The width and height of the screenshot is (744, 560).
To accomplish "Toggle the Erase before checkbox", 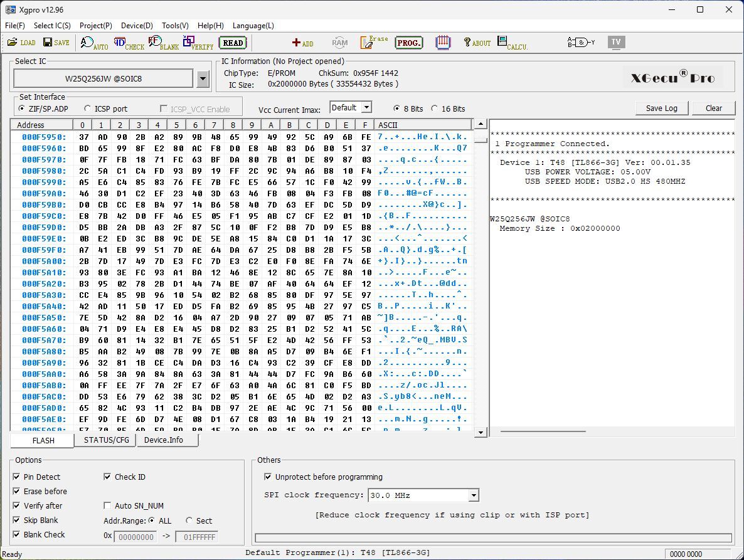I will (x=16, y=491).
